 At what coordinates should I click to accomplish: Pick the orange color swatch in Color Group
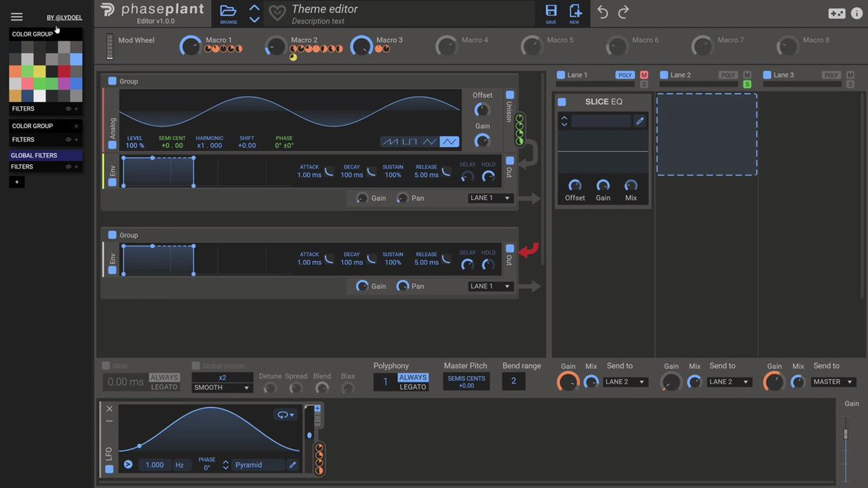[x=15, y=72]
